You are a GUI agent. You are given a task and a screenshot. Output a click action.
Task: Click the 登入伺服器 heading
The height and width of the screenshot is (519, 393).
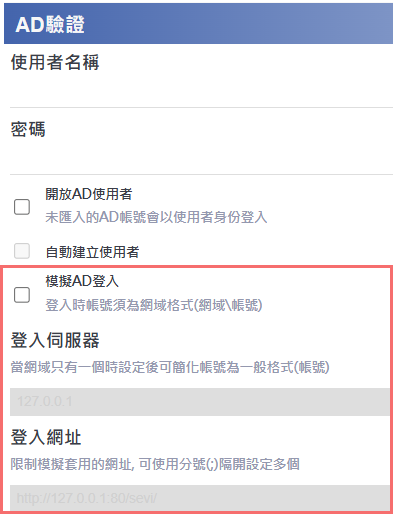tap(55, 340)
